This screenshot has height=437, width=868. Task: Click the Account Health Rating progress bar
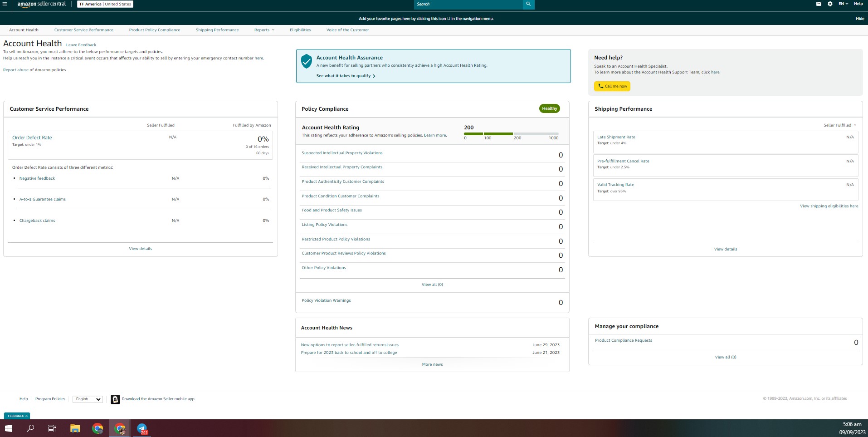pyautogui.click(x=511, y=134)
